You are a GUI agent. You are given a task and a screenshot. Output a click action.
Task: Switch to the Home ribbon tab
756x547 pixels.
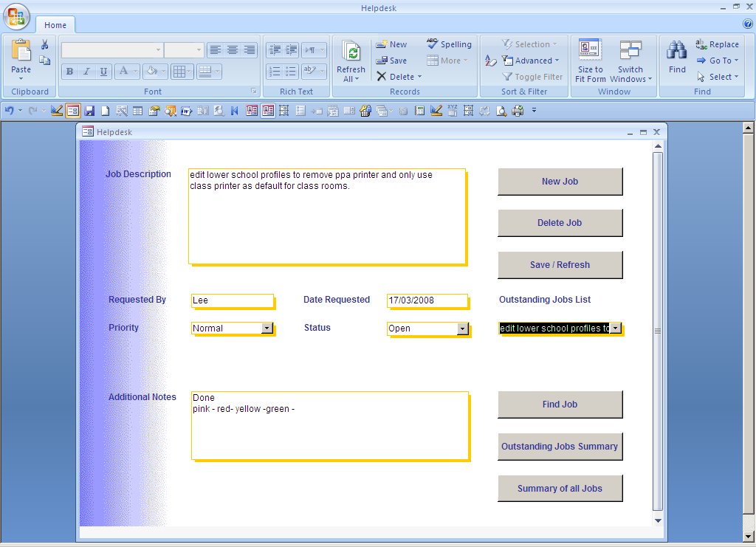click(55, 25)
